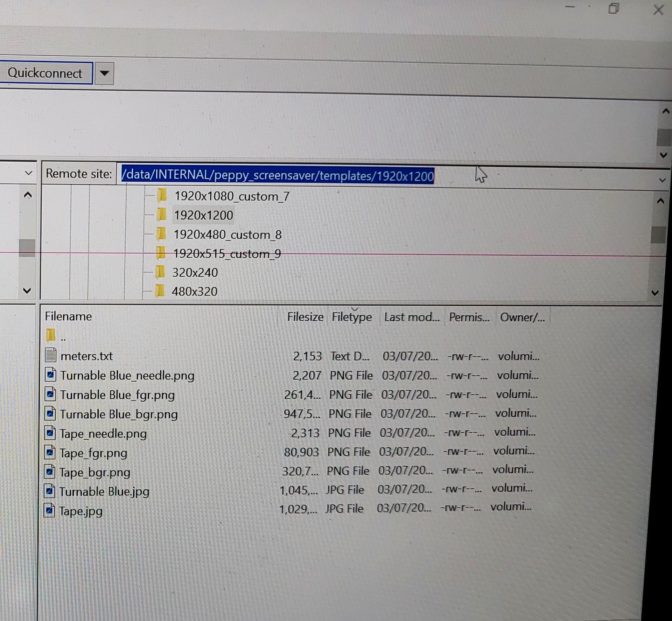This screenshot has width=672, height=621.
Task: Click the local tree scrollbar thumb
Action: pyautogui.click(x=27, y=248)
